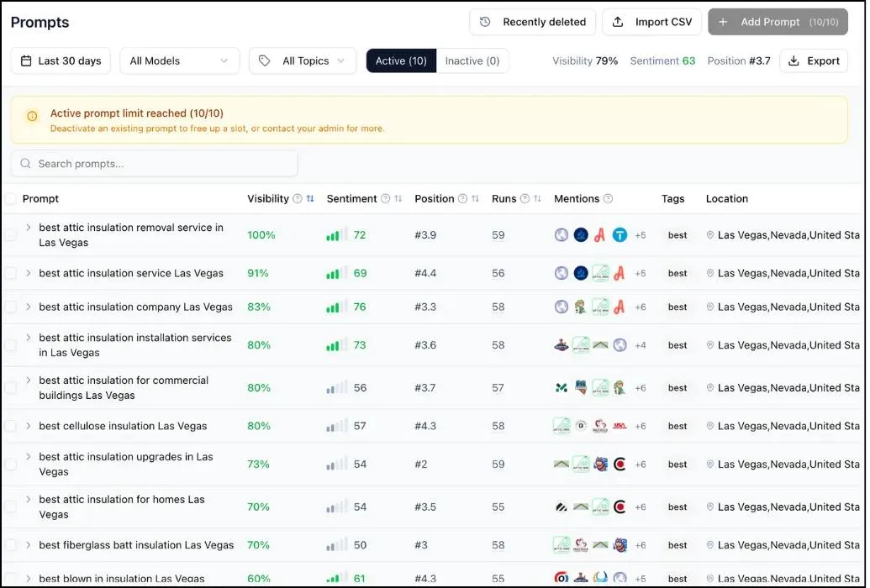Click the best tag in the fiberglass batt row
870x588 pixels.
tap(678, 545)
